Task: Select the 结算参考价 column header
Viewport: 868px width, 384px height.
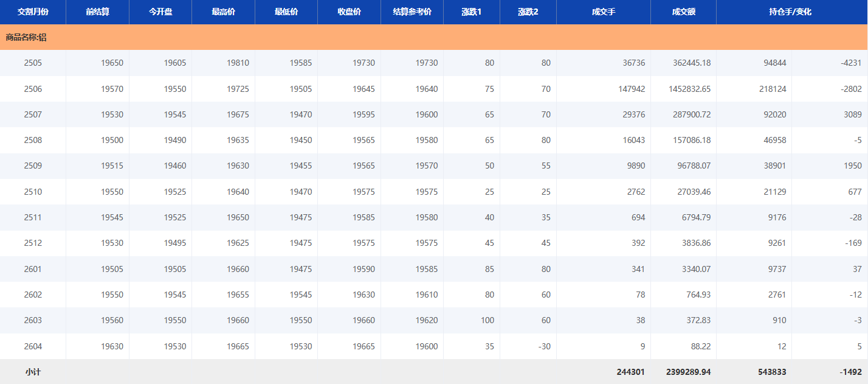Action: pyautogui.click(x=412, y=12)
